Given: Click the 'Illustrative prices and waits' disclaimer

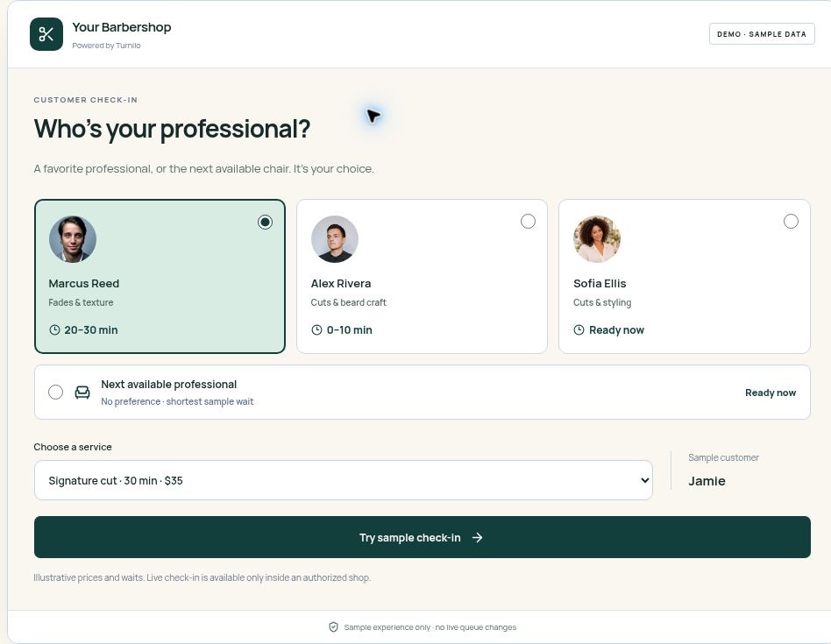Looking at the screenshot, I should tap(202, 577).
